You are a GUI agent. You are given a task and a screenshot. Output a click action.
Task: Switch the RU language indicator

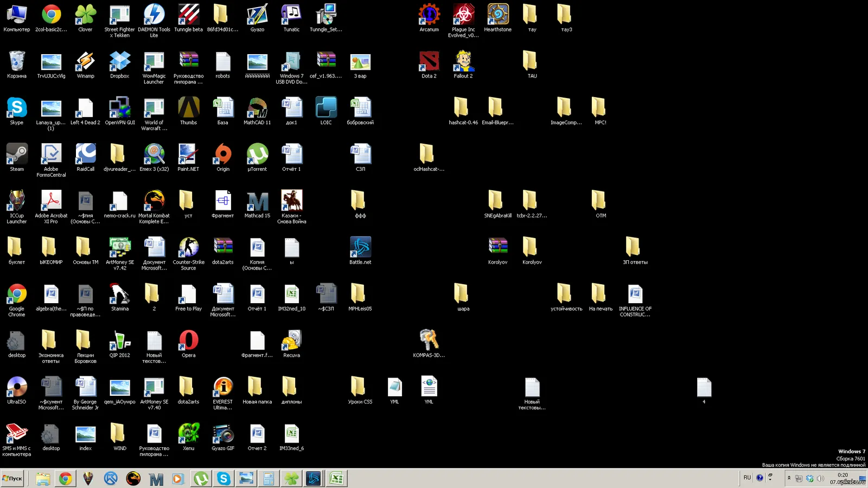747,478
